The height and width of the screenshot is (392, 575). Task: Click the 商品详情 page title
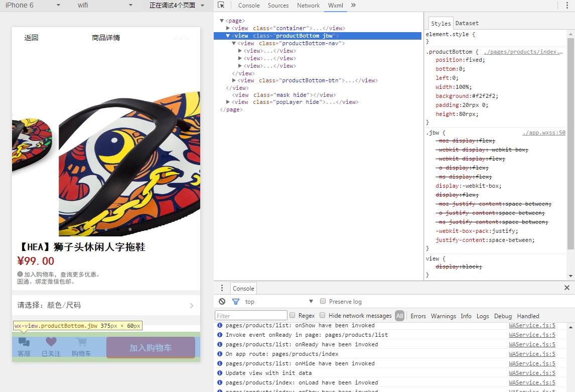point(105,38)
